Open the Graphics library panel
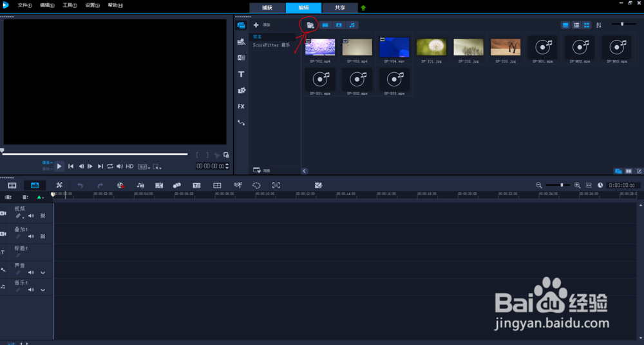Image resolution: width=644 pixels, height=345 pixels. pos(241,90)
